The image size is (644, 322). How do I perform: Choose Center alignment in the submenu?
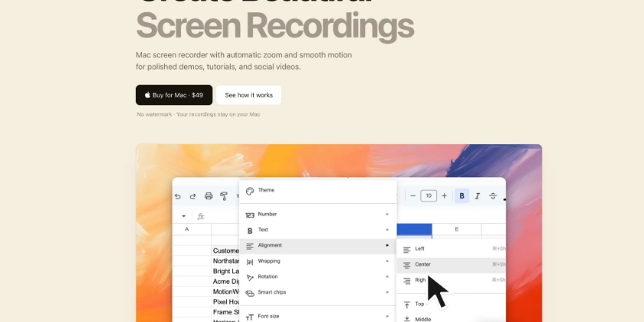(451, 264)
